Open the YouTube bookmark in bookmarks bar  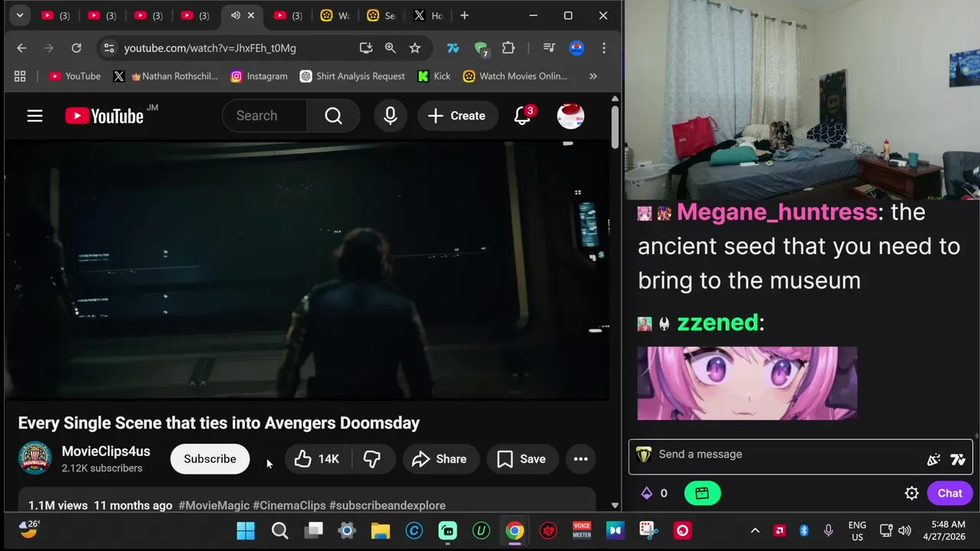coord(75,76)
